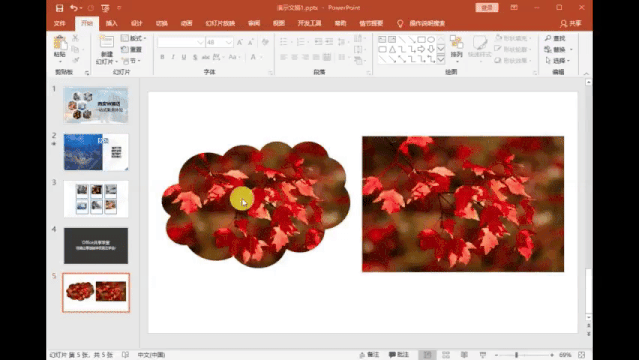This screenshot has height=360, width=639.
Task: Collapse the ribbon
Action: click(x=586, y=73)
